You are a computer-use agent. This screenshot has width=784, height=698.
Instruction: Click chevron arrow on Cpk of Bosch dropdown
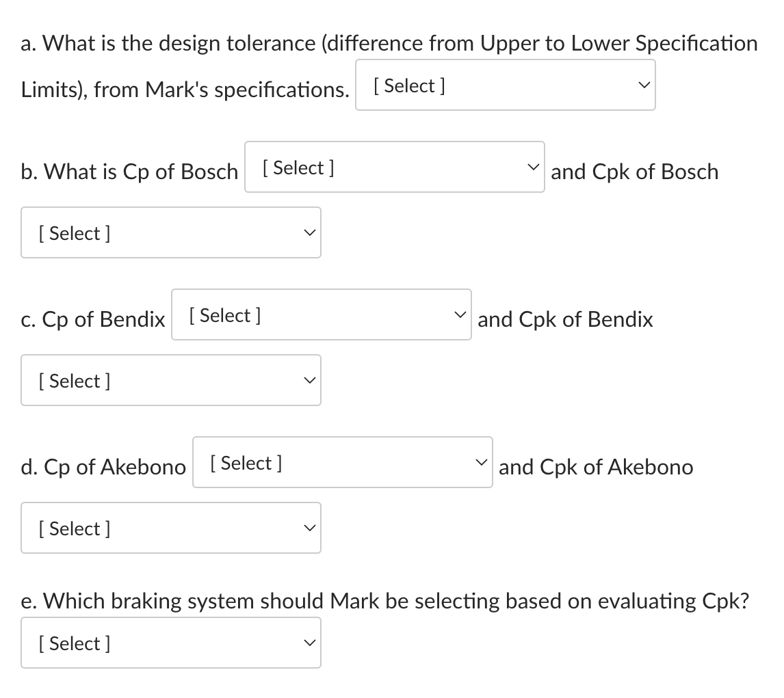pyautogui.click(x=310, y=233)
